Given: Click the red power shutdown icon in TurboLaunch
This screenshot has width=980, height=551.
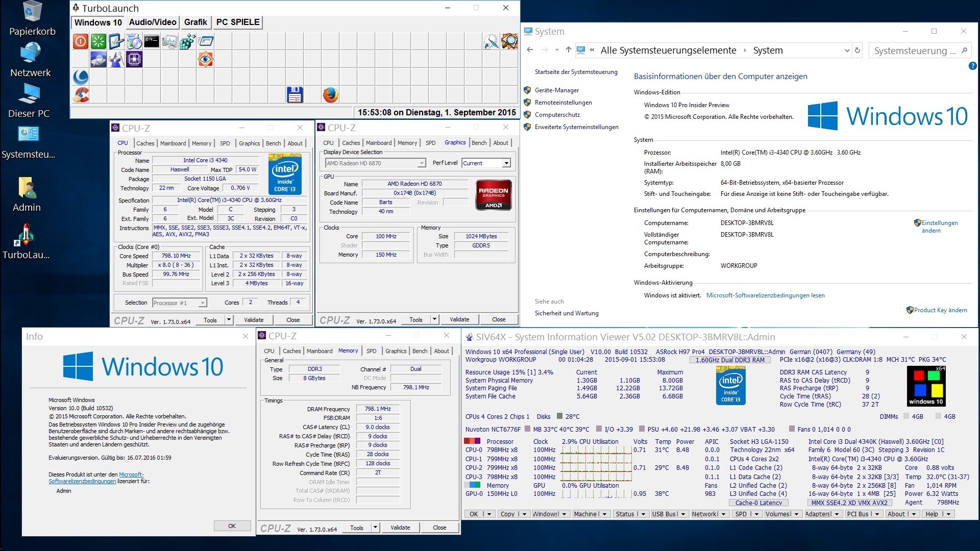Looking at the screenshot, I should (x=80, y=41).
